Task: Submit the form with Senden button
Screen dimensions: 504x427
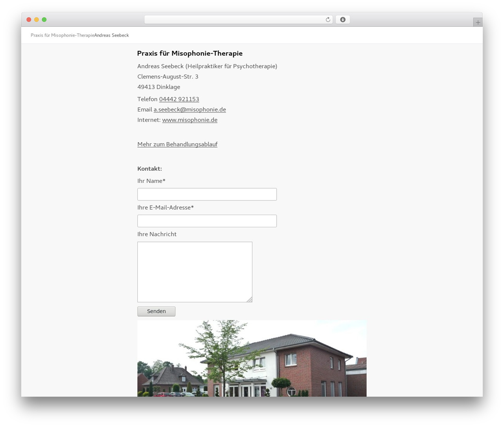Action: click(x=156, y=311)
